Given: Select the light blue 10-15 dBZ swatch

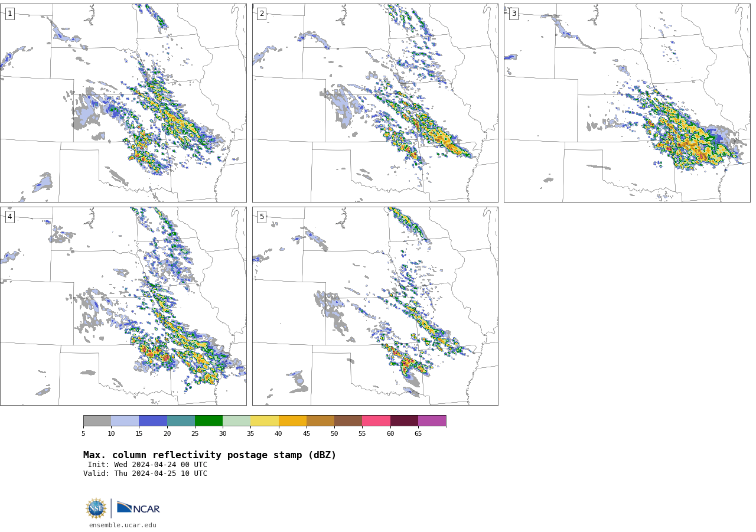Looking at the screenshot, I should tap(125, 421).
